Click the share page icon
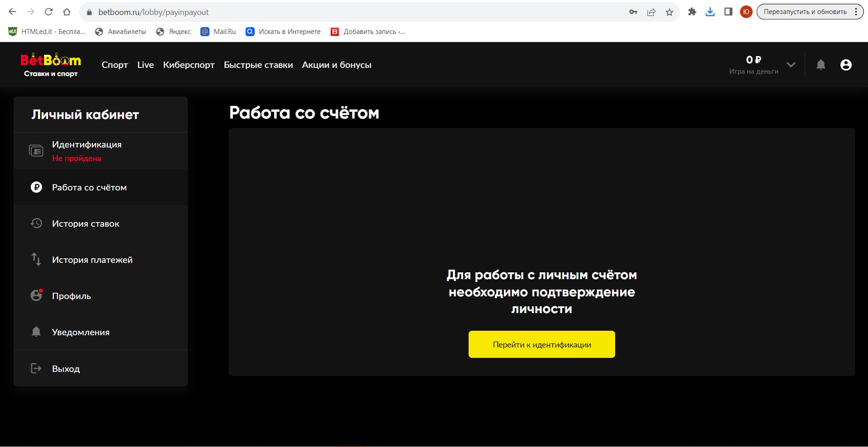868x447 pixels. click(651, 12)
